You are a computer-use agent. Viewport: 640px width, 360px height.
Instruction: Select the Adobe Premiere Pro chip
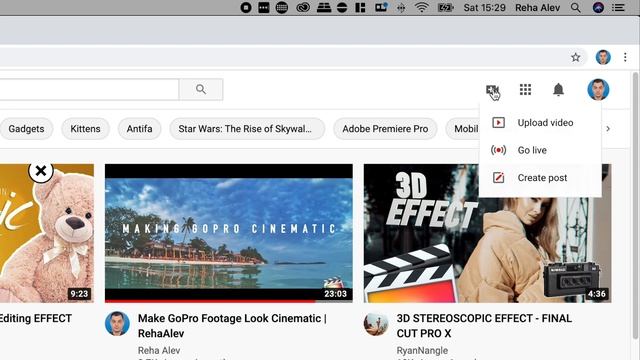385,129
